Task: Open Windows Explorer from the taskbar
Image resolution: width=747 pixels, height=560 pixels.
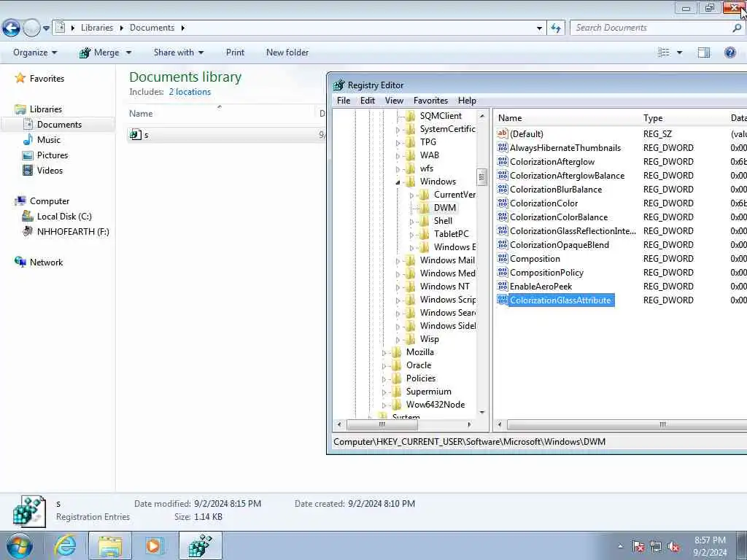Action: point(110,545)
